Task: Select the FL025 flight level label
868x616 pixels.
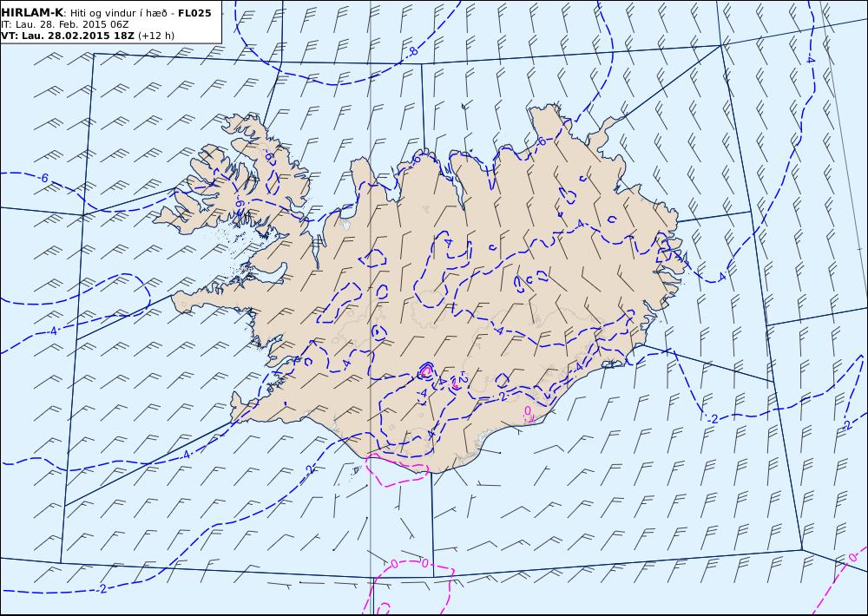Action: tap(194, 13)
